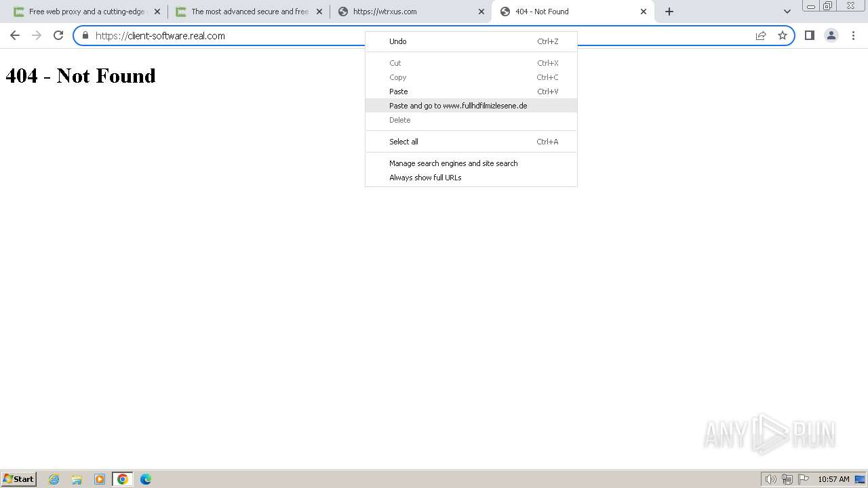The image size is (868, 488).
Task: Open the media player taskbar icon
Action: pos(100,479)
